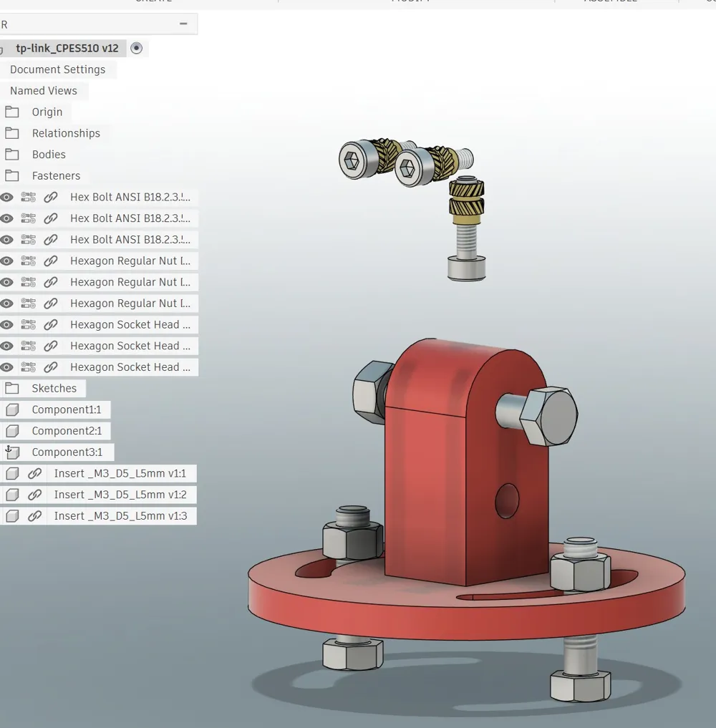716x728 pixels.
Task: Activate tp-link_CPES510 v12 radio button
Action: point(137,48)
